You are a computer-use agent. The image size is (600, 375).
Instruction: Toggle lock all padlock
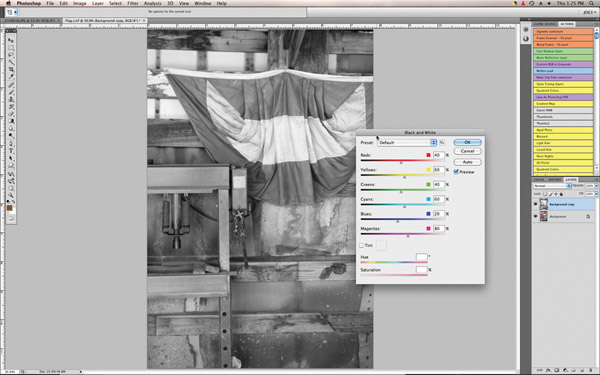561,194
